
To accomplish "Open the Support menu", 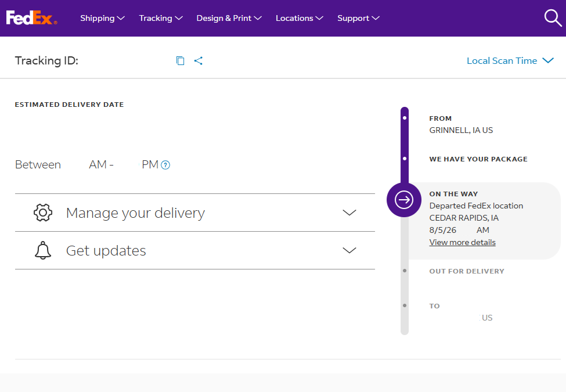I will tap(358, 18).
